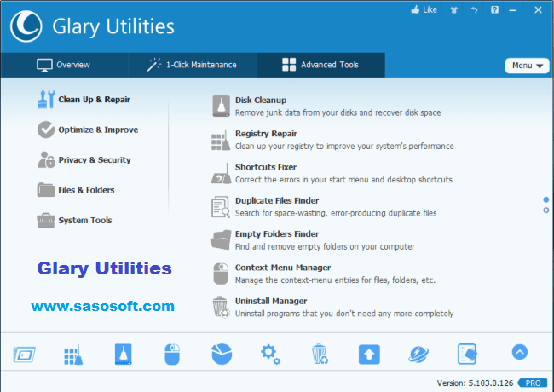Click the mouse icon in the bottom dock

coord(172,355)
